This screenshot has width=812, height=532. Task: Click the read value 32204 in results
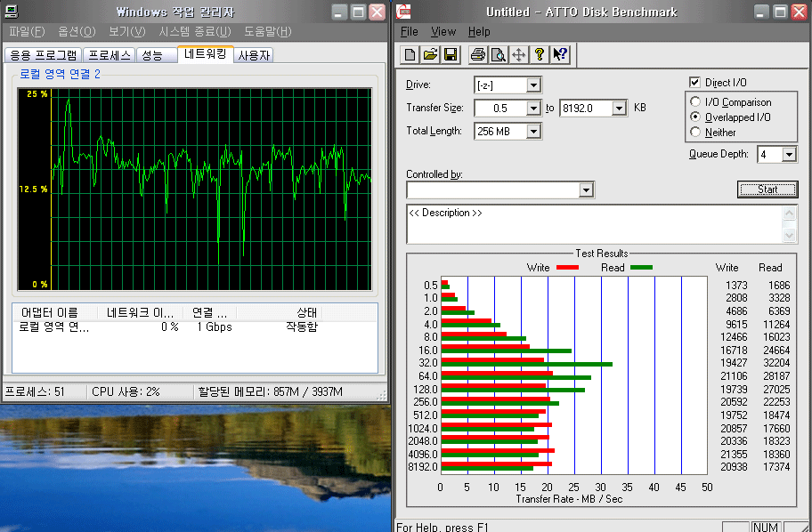tap(776, 363)
